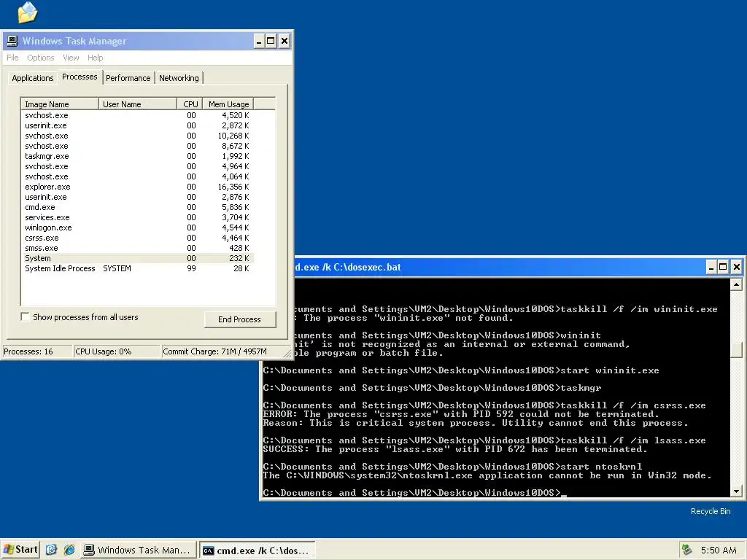The height and width of the screenshot is (560, 747).
Task: Select the csrss.exe process row
Action: pyautogui.click(x=137, y=238)
